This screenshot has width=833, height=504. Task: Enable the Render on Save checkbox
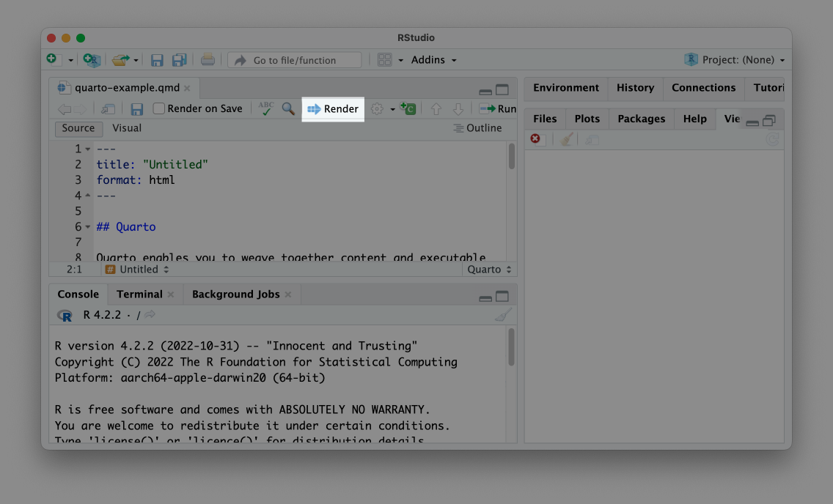159,109
